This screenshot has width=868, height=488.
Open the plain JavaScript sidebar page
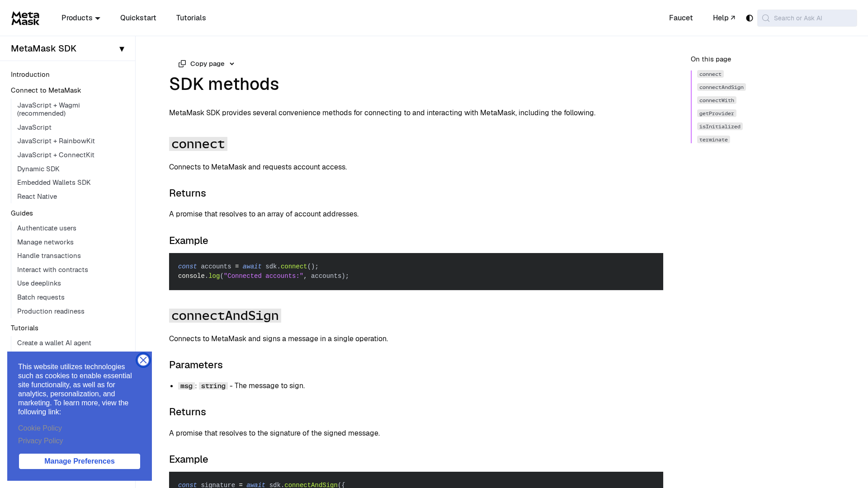point(34,127)
